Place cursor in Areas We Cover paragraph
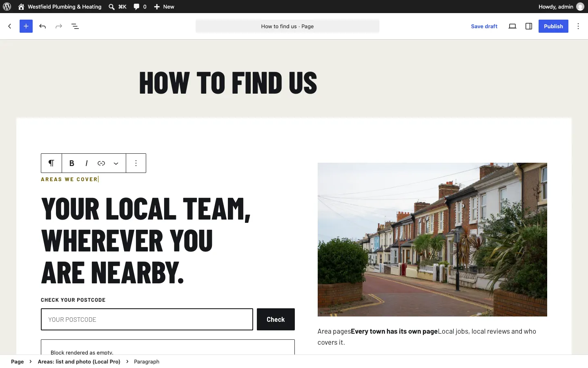 pos(69,179)
